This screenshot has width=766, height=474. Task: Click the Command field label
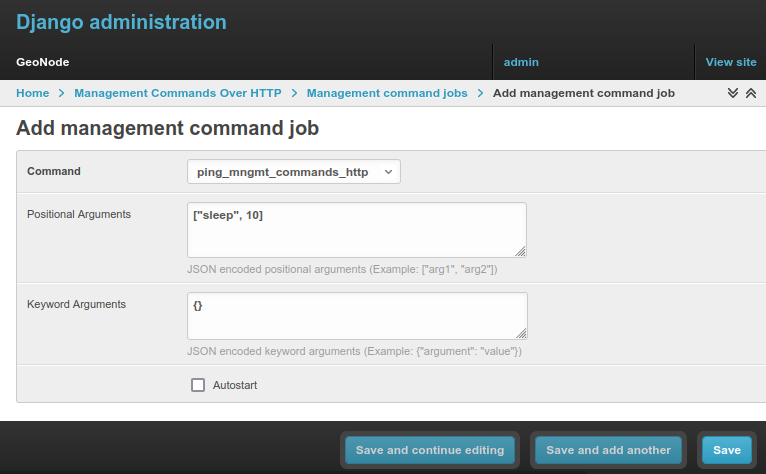[x=54, y=171]
